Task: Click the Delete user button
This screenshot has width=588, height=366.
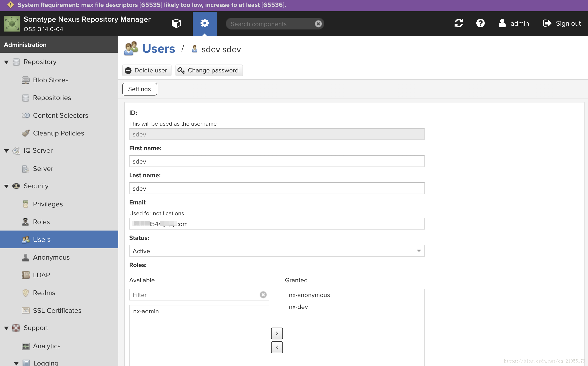Action: 147,70
